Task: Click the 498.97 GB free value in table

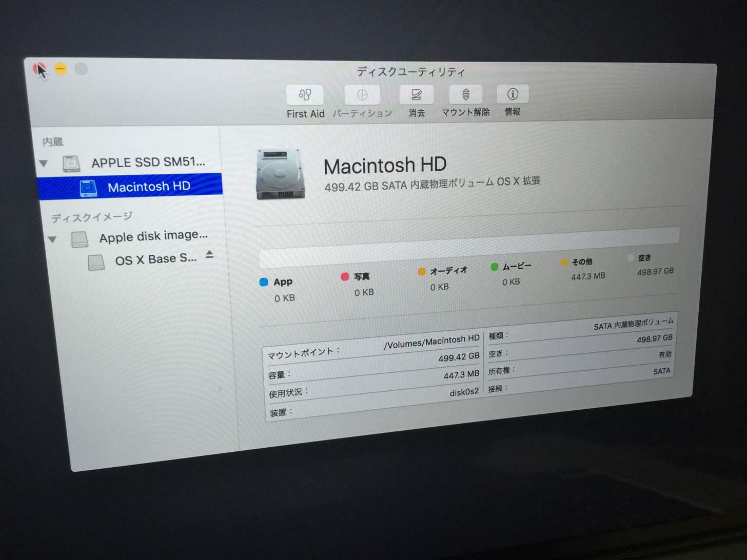Action: [x=655, y=339]
